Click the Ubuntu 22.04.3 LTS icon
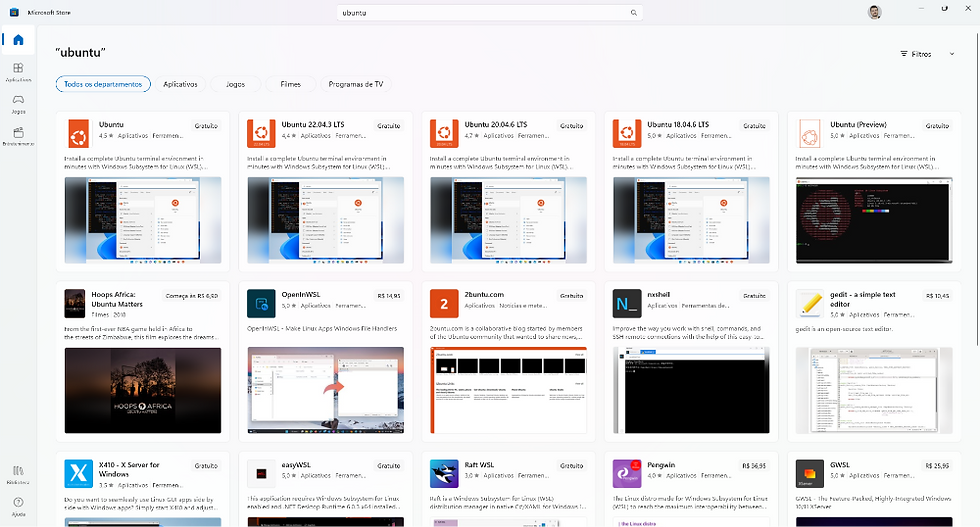Viewport: 980px width, 527px height. (x=261, y=134)
